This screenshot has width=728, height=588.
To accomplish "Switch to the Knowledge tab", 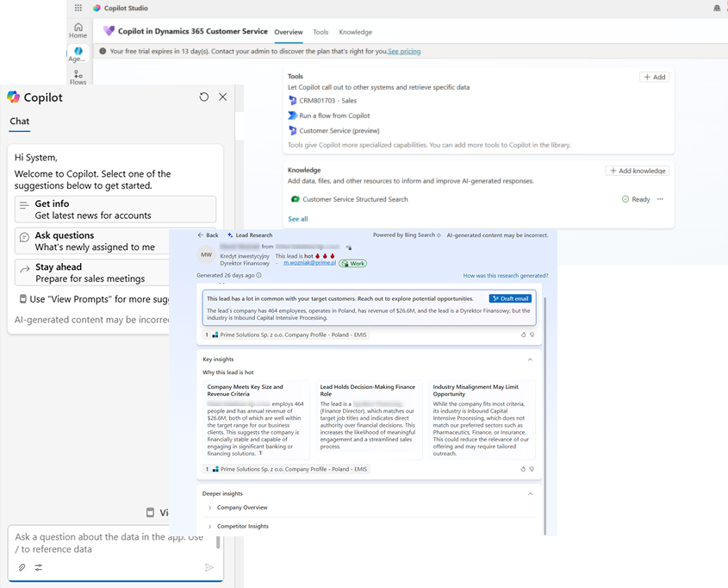I will coord(355,32).
